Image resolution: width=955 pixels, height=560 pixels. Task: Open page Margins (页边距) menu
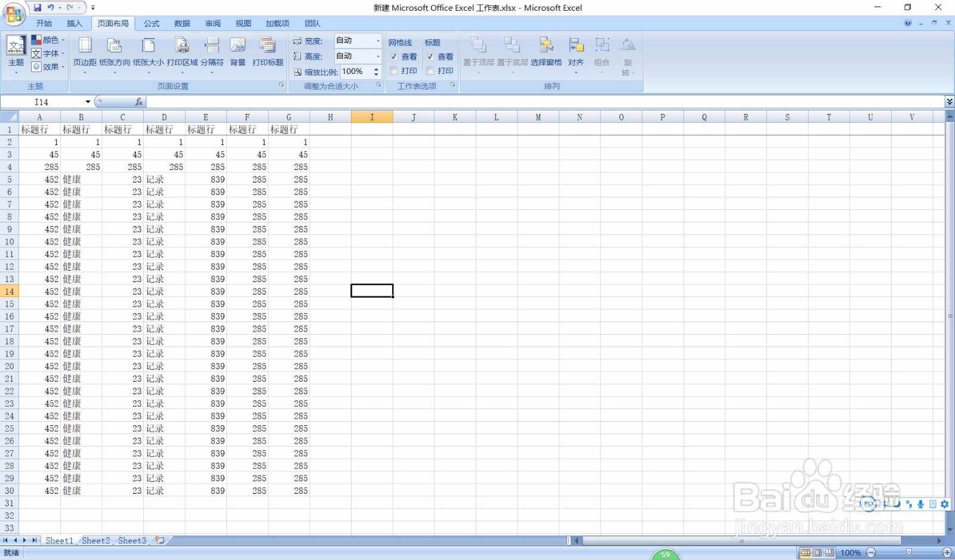tap(85, 55)
